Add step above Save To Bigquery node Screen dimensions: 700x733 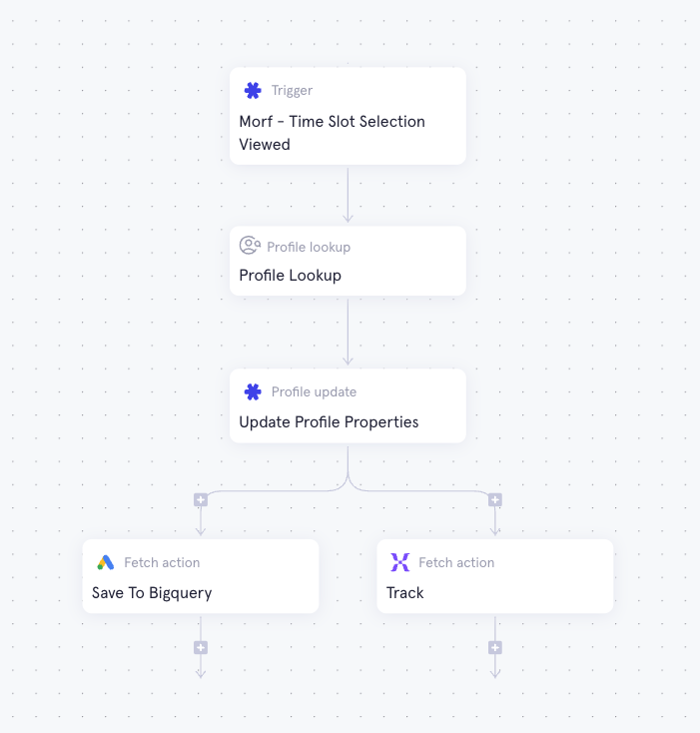[201, 499]
